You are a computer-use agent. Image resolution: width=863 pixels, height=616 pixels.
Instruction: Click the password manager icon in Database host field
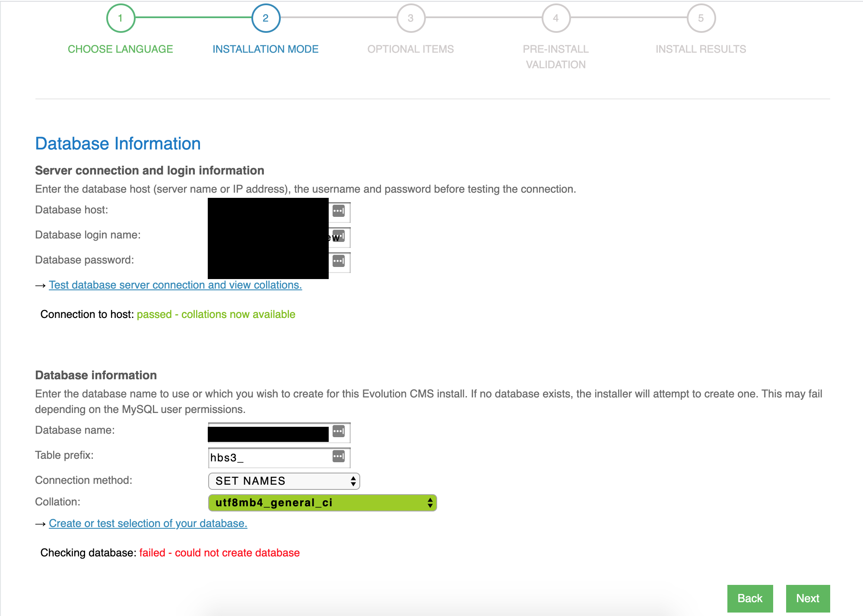(x=339, y=211)
